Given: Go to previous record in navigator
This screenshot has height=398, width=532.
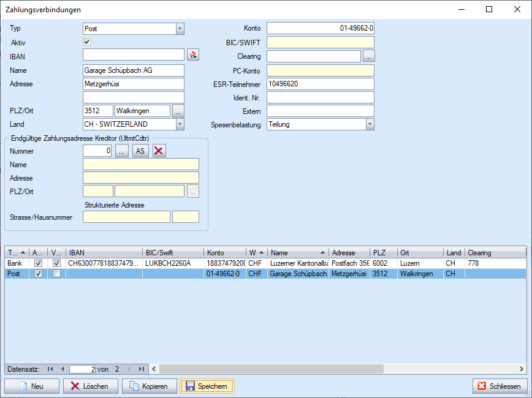Looking at the screenshot, I should point(61,369).
